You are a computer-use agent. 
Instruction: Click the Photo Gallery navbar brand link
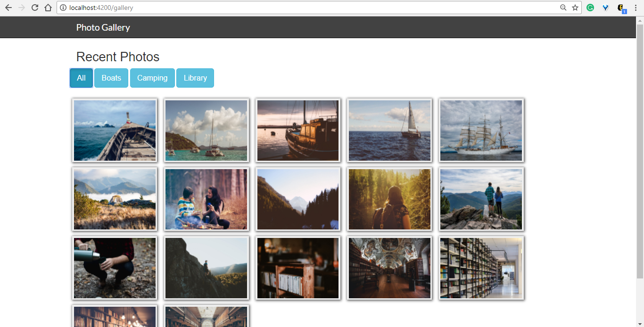(103, 27)
